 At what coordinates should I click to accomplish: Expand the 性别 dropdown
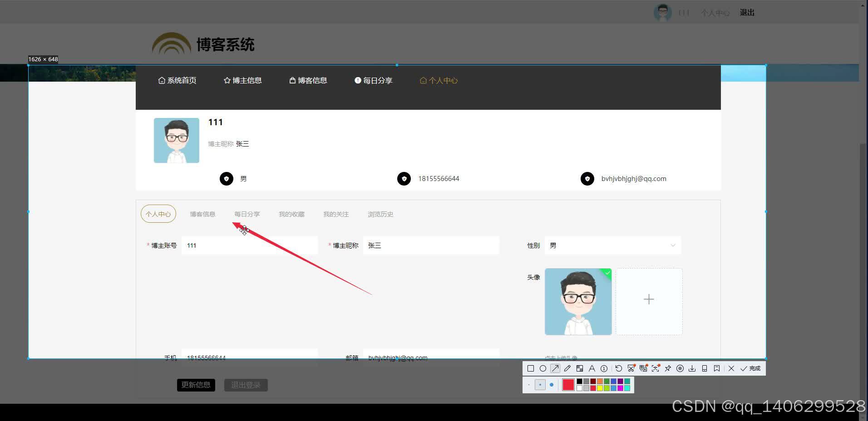(613, 245)
